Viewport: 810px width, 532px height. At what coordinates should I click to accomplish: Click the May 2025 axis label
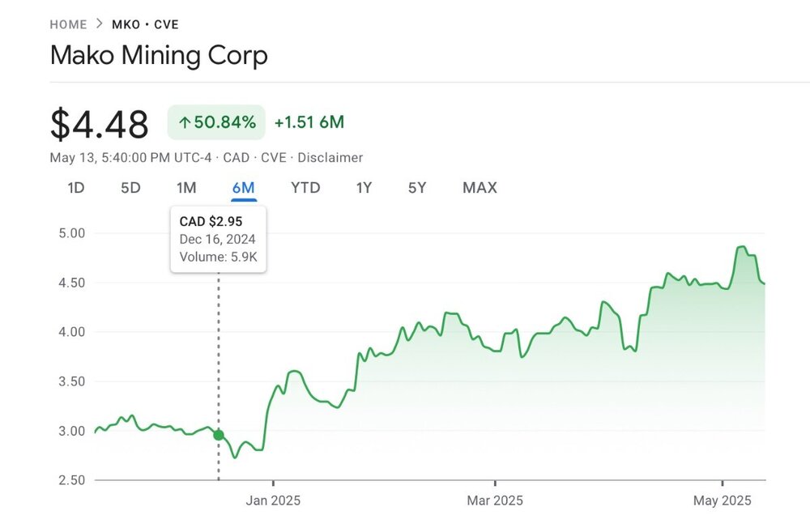click(x=723, y=500)
